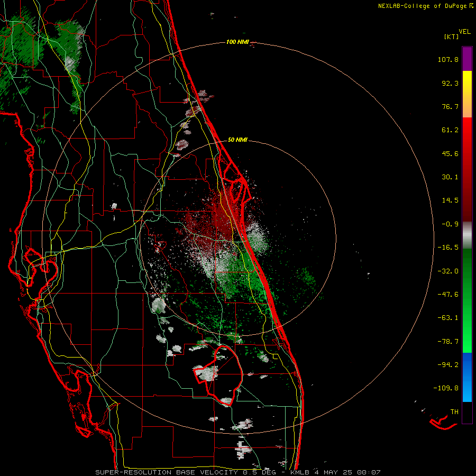Pick the green inbound segment of the color bar
The height and width of the screenshot is (476, 476).
click(x=467, y=300)
